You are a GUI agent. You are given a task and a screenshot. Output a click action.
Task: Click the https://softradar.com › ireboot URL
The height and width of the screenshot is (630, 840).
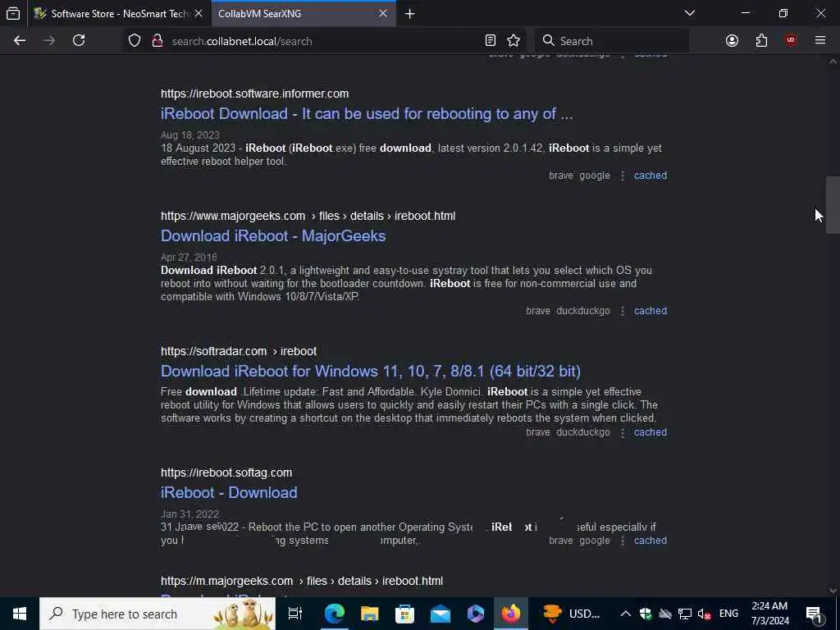pos(239,351)
